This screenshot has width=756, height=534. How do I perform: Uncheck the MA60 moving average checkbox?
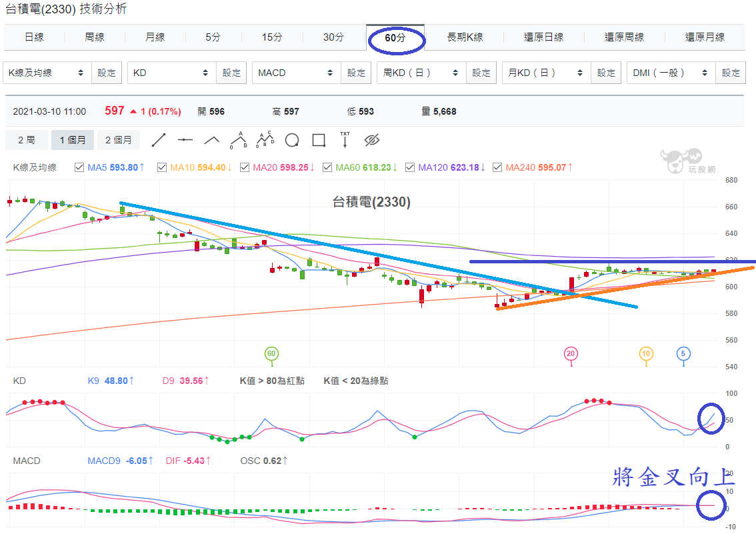click(x=327, y=167)
